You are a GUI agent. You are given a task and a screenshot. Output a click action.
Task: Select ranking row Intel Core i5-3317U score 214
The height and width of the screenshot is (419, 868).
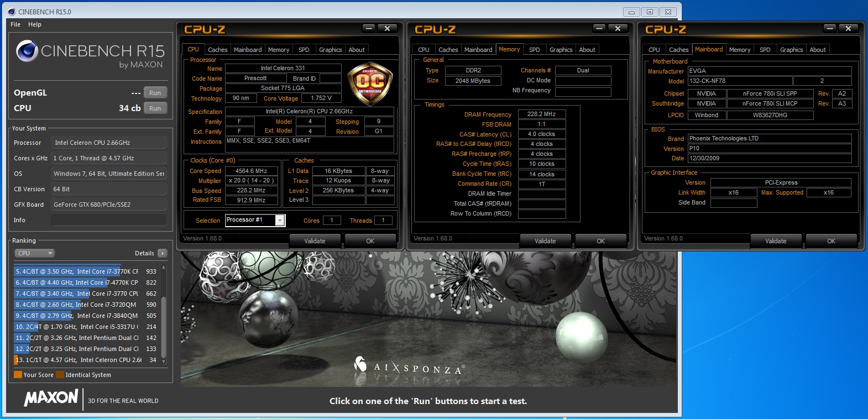pyautogui.click(x=86, y=327)
